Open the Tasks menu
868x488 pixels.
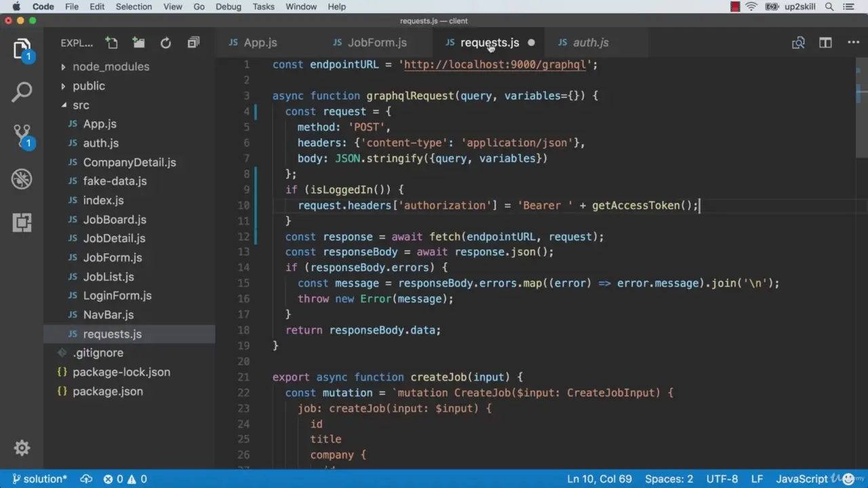[263, 7]
